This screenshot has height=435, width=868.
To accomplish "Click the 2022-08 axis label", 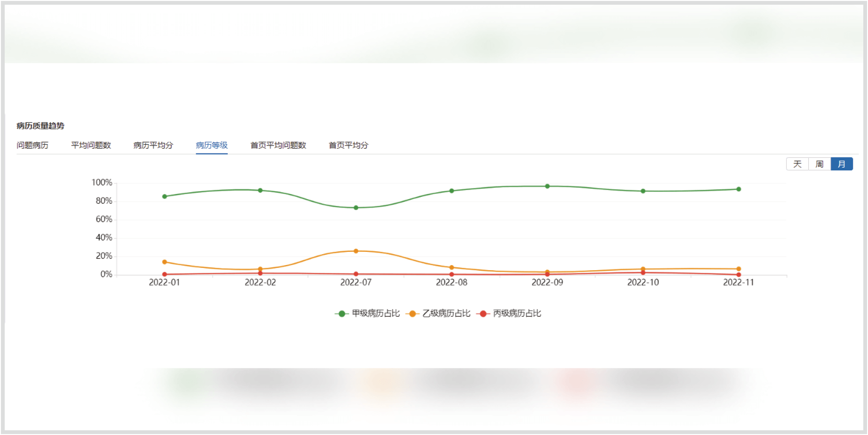I will [x=451, y=282].
